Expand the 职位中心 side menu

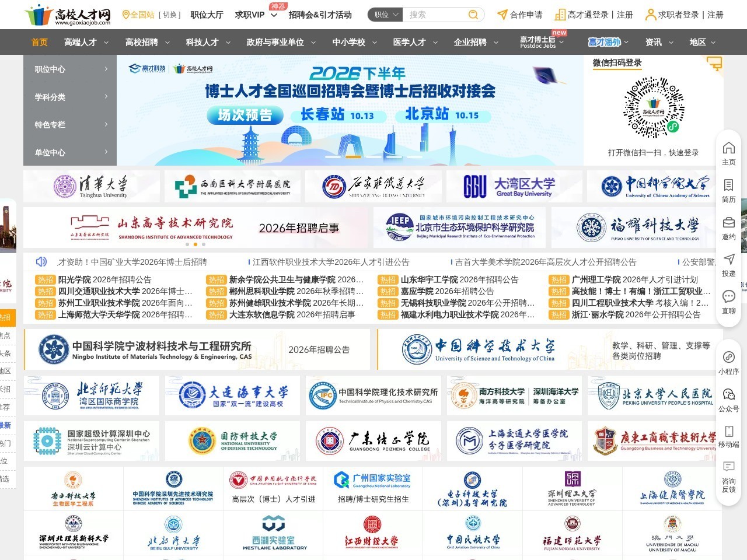(70, 69)
